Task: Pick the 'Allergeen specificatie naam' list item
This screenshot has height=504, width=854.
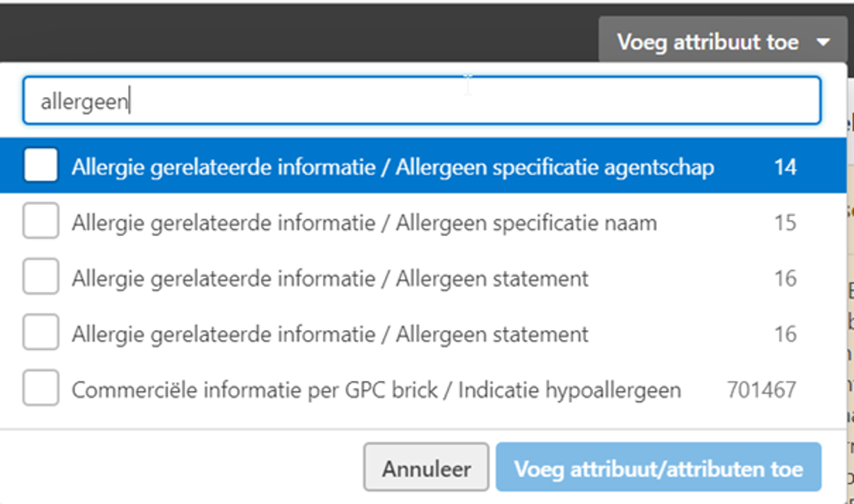Action: click(364, 223)
